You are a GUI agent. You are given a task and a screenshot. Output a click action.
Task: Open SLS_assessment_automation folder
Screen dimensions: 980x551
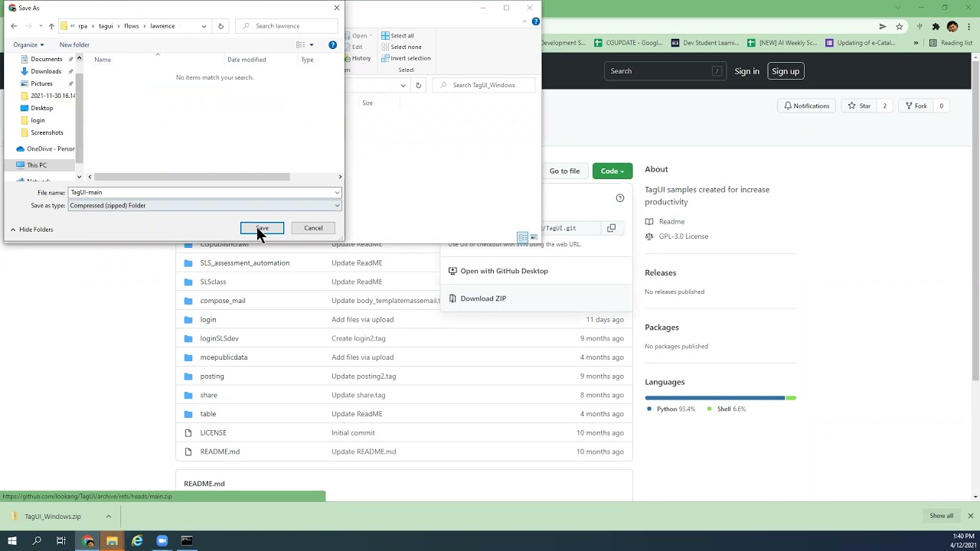point(245,262)
